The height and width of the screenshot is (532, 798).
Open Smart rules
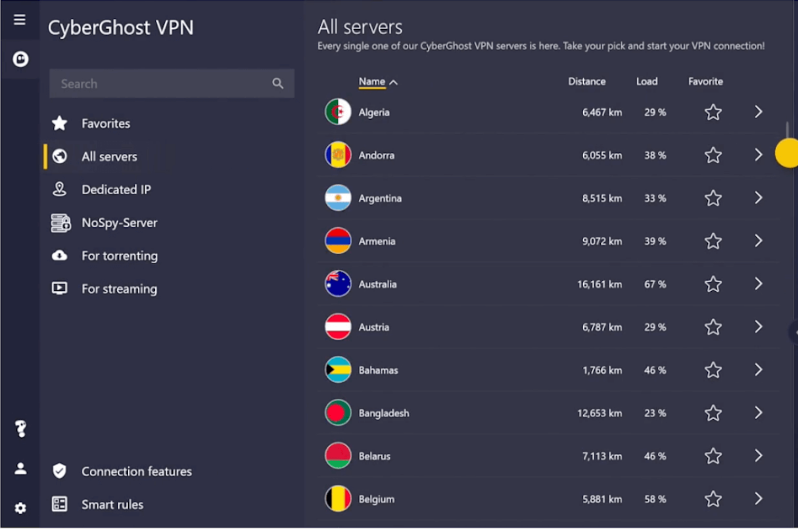pos(112,504)
